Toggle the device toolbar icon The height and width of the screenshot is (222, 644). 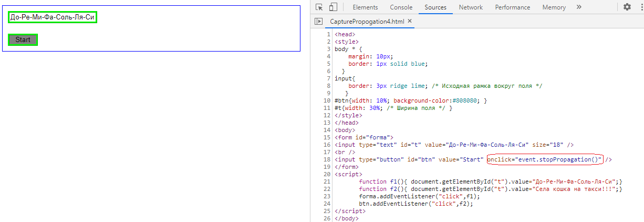pos(333,7)
